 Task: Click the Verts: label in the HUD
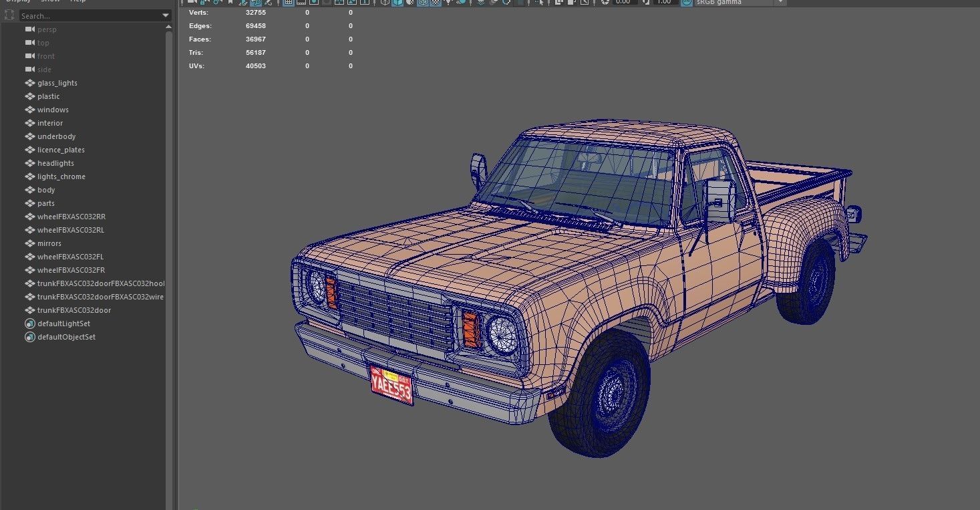click(198, 12)
